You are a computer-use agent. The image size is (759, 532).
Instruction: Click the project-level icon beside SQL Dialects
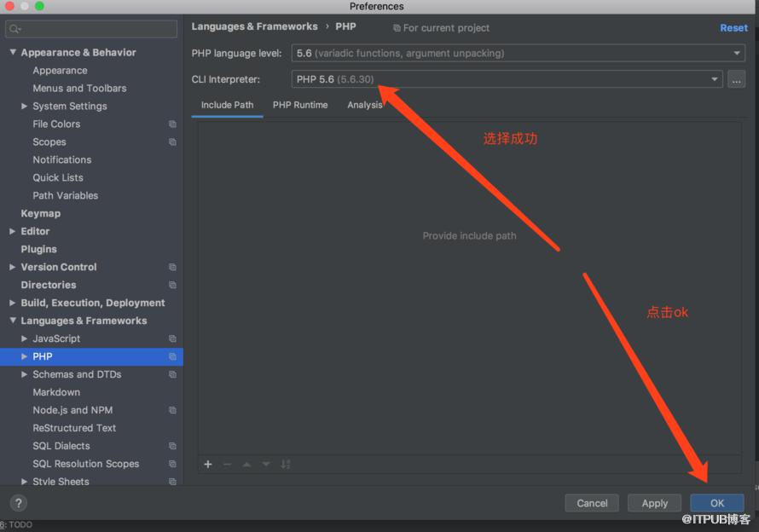tap(172, 446)
